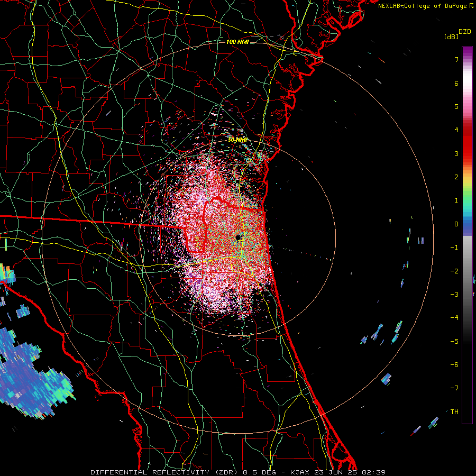Click the 7 value on color scale
Screen dimensions: 476x476
coord(456,59)
